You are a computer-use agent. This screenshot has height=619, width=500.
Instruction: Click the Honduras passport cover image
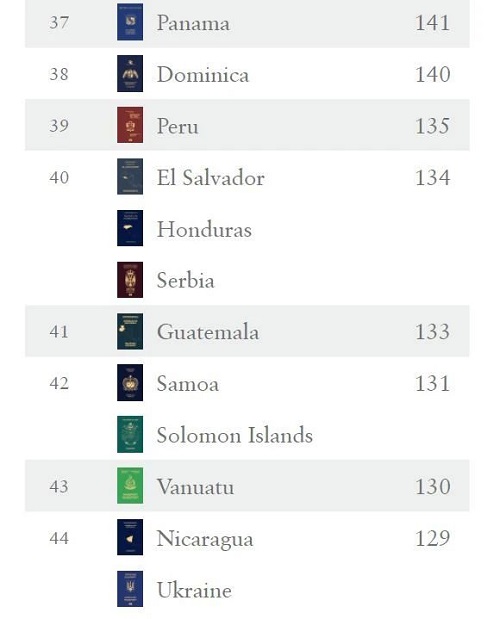point(130,228)
